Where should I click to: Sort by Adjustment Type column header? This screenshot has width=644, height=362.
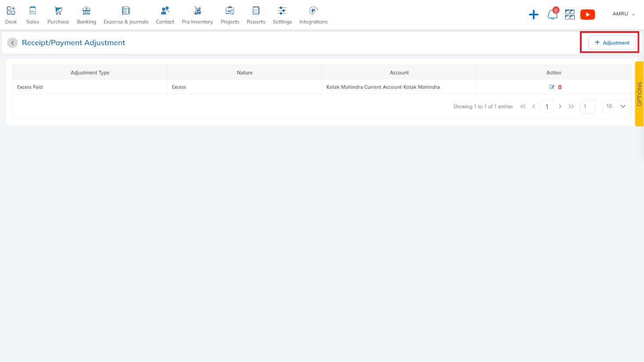[x=90, y=72]
